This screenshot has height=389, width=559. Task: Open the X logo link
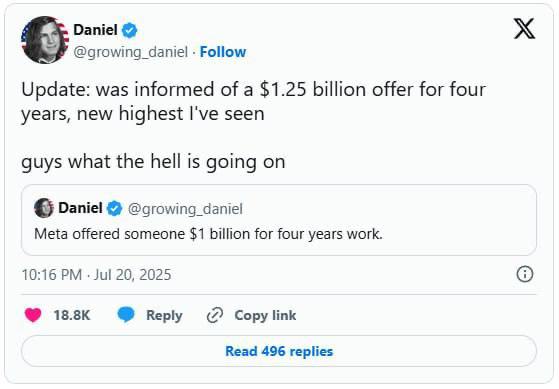(524, 29)
